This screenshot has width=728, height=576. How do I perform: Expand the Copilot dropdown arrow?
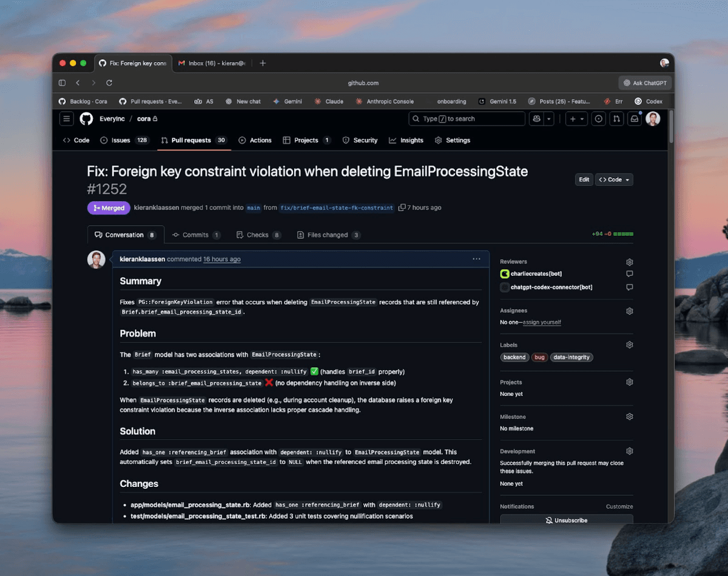point(549,119)
